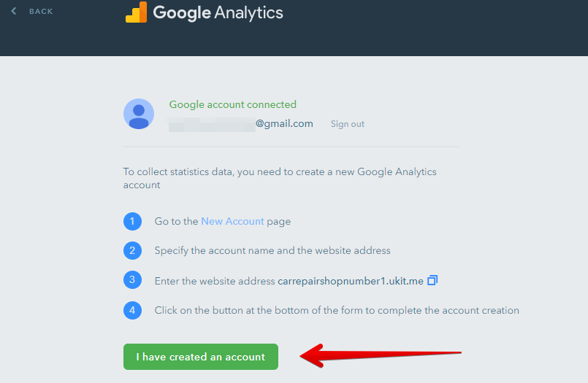Confirm with I have created an account
Viewport: 588px width, 383px height.
point(201,357)
